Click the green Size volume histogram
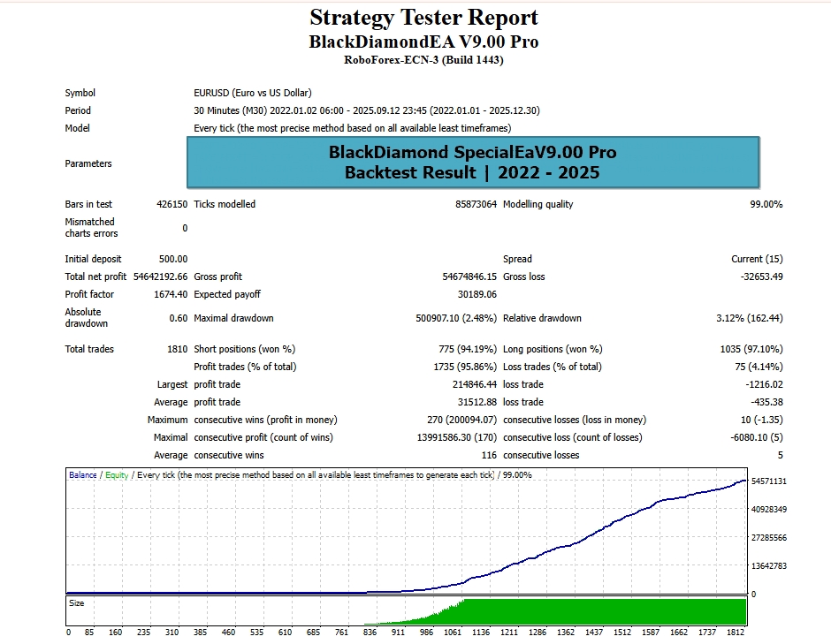Image resolution: width=831 pixels, height=644 pixels. [x=601, y=611]
